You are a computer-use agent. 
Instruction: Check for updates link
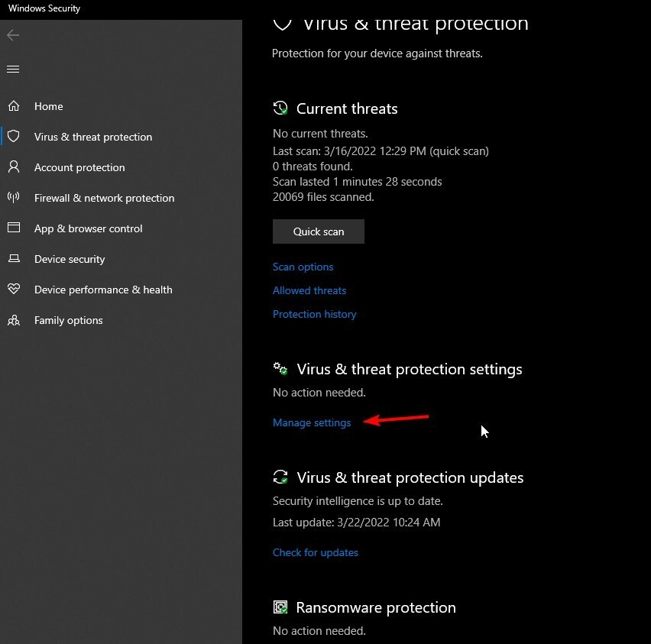[x=315, y=552]
